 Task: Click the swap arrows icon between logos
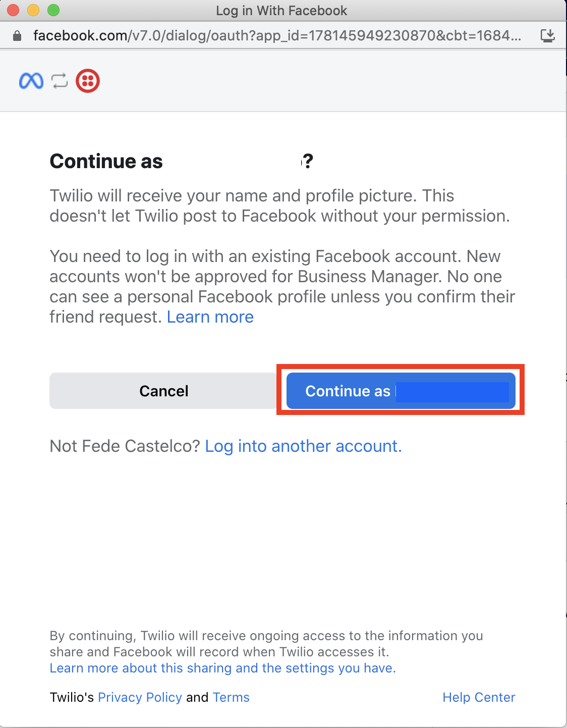pyautogui.click(x=60, y=81)
